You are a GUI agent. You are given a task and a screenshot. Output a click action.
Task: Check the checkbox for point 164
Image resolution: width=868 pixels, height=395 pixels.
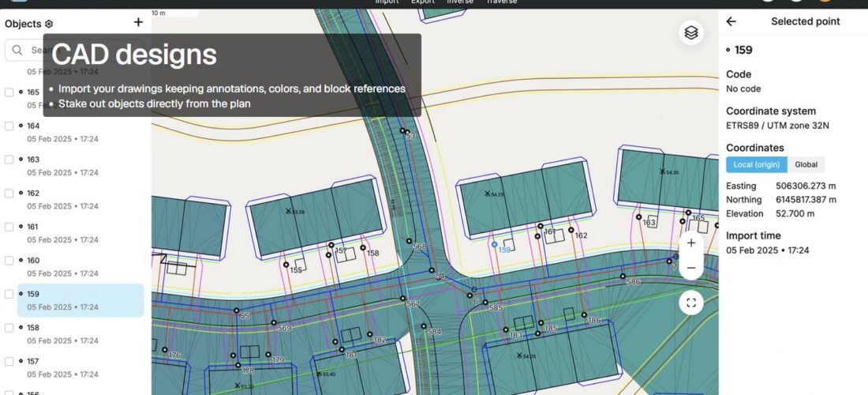tap(9, 126)
